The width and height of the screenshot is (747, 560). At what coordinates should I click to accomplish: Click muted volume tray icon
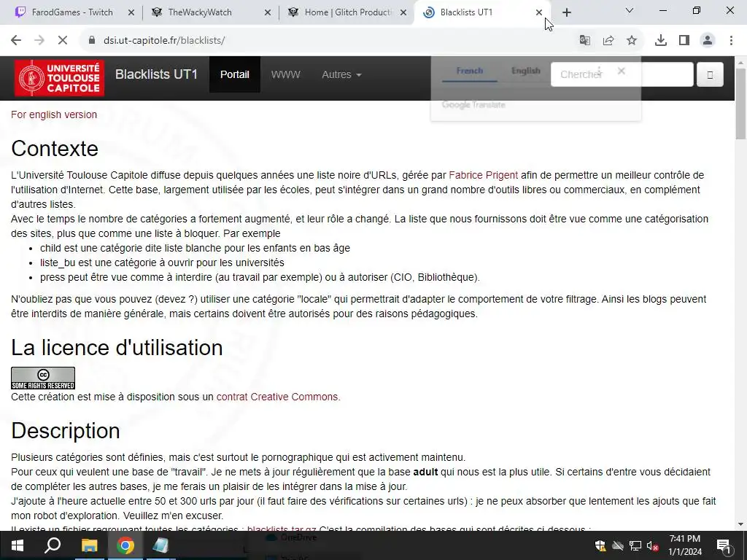point(653,545)
